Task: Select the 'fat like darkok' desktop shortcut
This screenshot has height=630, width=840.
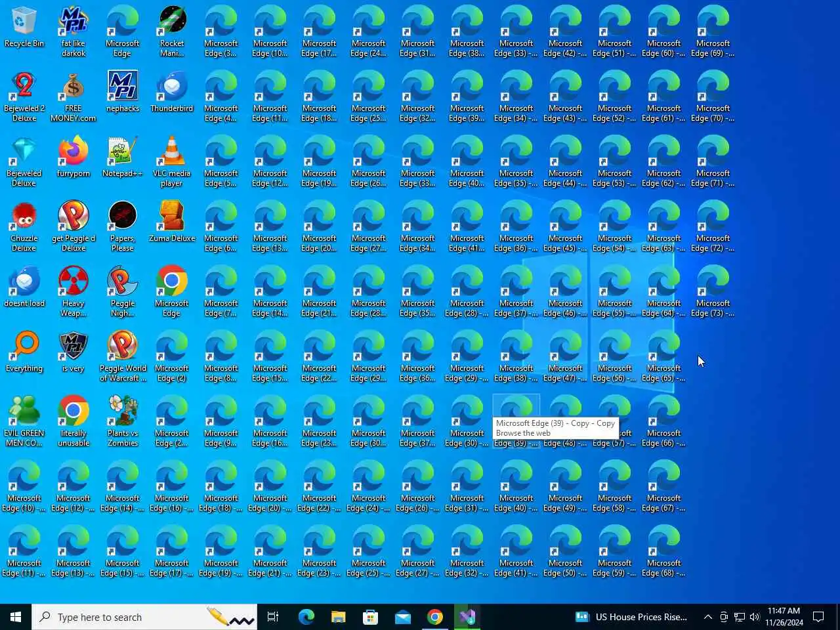Action: pos(73,31)
